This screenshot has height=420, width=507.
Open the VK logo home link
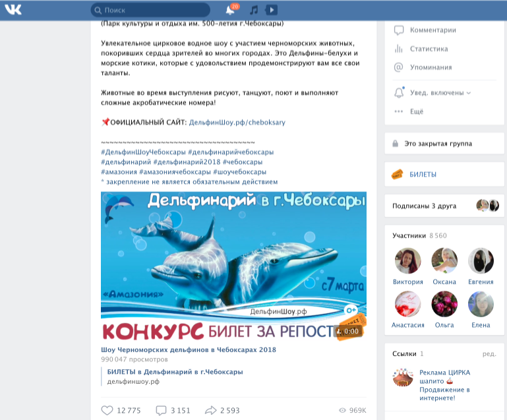coord(13,10)
